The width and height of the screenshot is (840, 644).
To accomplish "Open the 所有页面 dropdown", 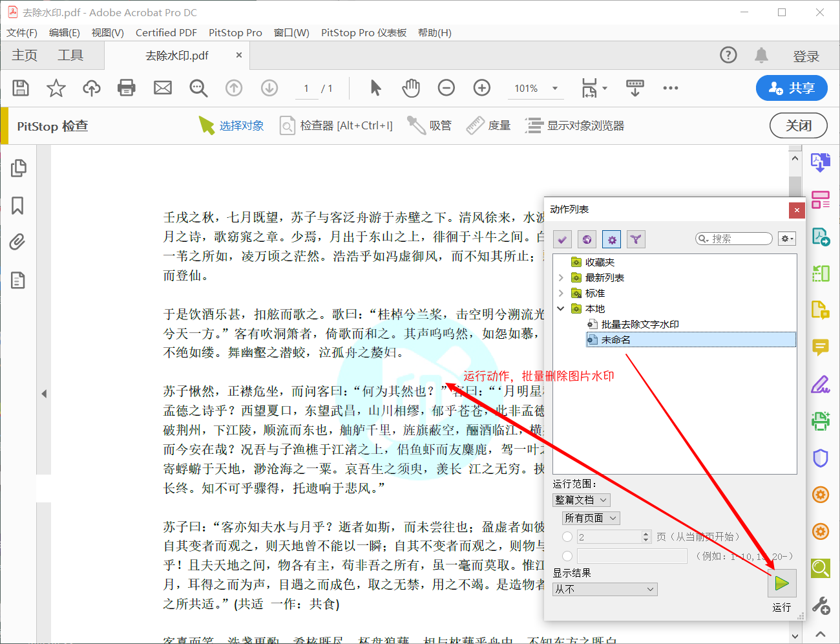I will (x=591, y=518).
